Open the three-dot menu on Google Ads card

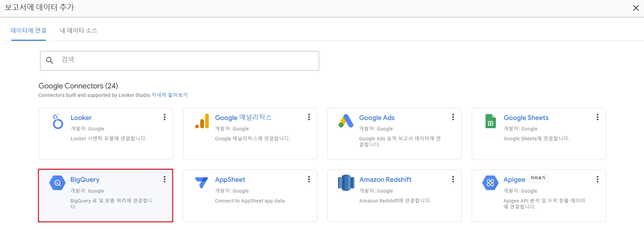453,117
